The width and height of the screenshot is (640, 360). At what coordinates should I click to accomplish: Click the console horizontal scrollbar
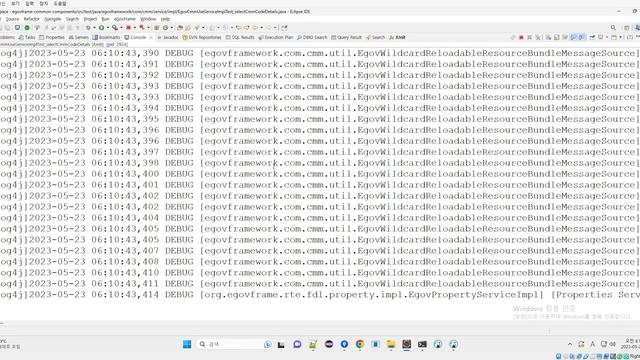click(320, 324)
